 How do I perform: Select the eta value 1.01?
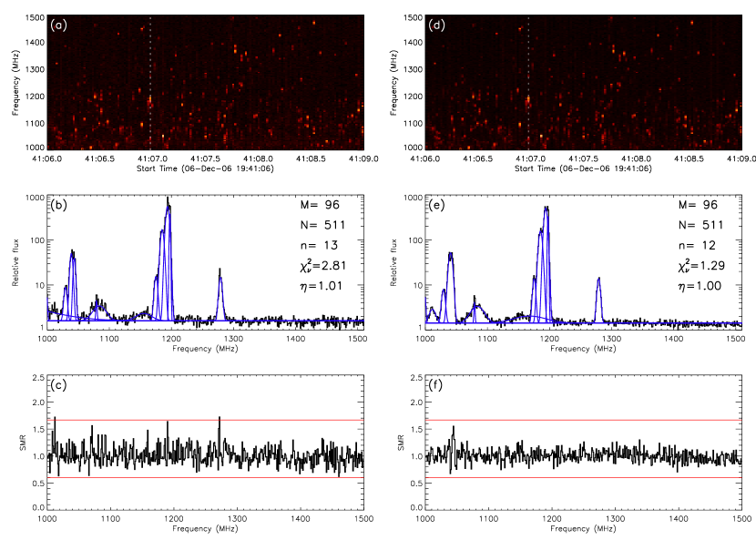pos(322,286)
